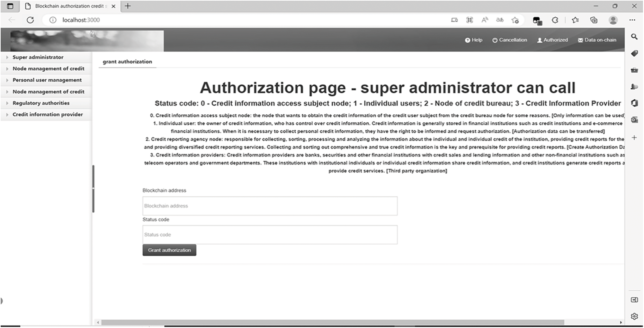The image size is (644, 328).
Task: Expand Personal user management section
Action: [47, 80]
